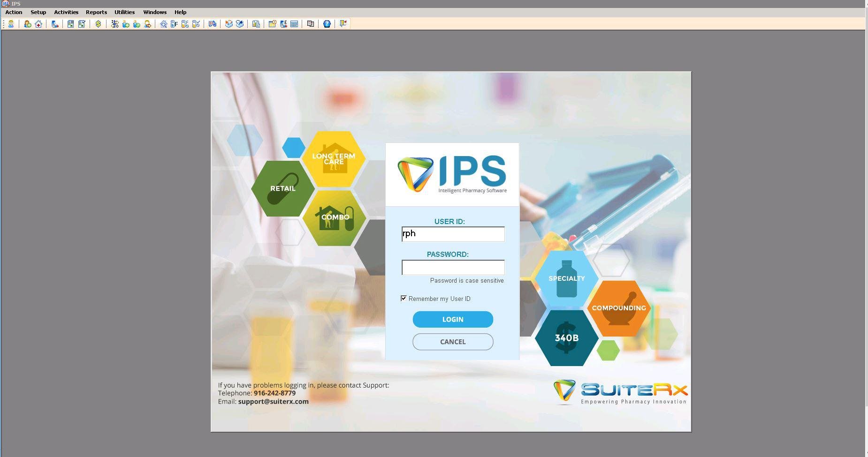Click the PASSWORD input field
Screen dimensions: 868x457
[453, 267]
